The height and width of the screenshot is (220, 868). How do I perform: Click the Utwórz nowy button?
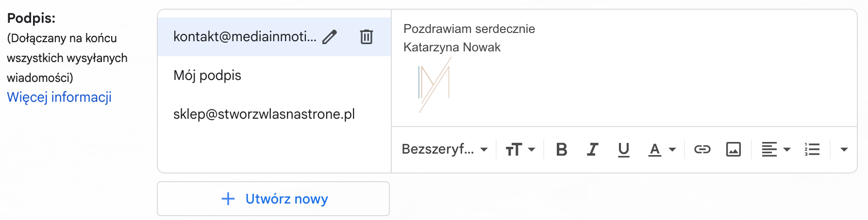[273, 199]
